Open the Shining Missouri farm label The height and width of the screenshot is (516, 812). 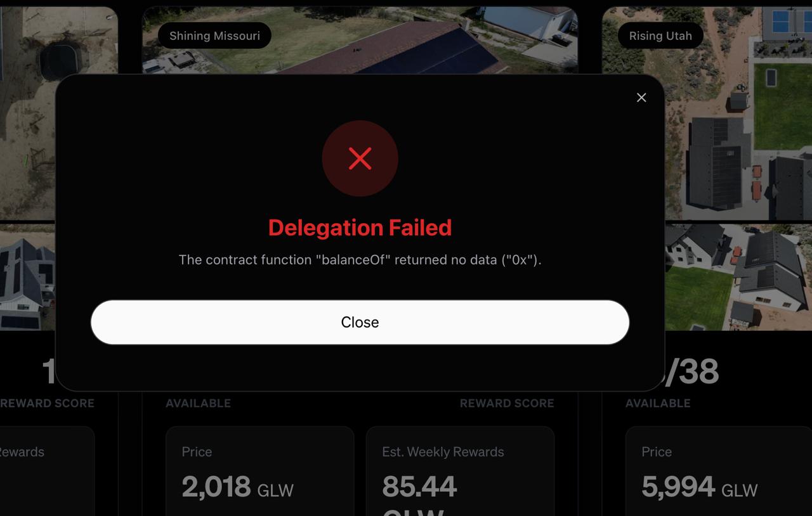[214, 35]
